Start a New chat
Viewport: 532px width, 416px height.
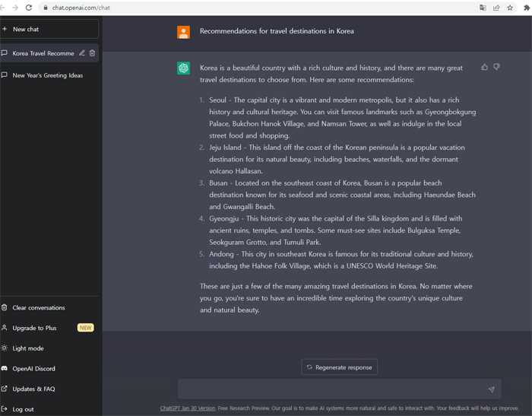tap(49, 29)
